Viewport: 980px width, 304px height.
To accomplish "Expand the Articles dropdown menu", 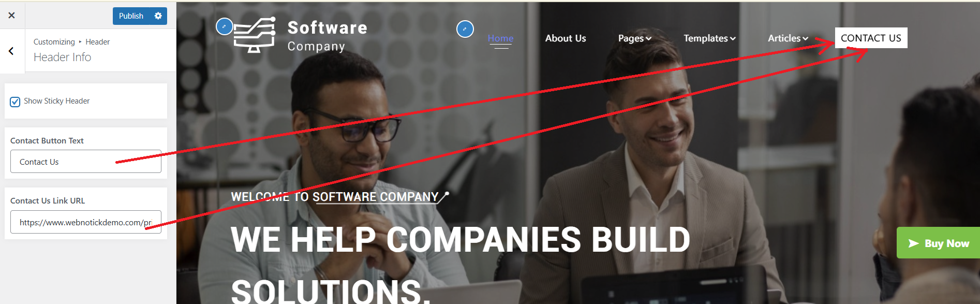I will click(788, 38).
